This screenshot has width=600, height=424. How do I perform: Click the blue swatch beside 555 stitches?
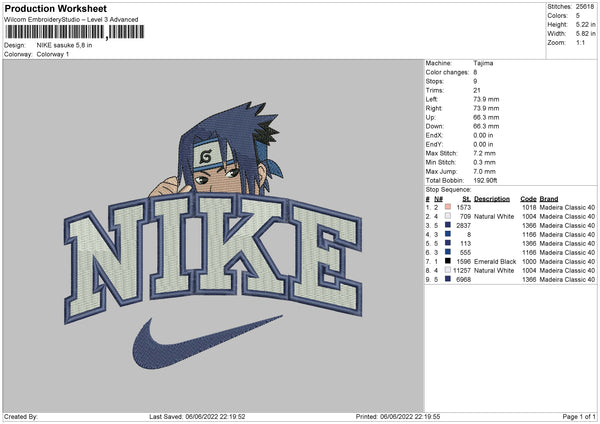click(x=448, y=252)
